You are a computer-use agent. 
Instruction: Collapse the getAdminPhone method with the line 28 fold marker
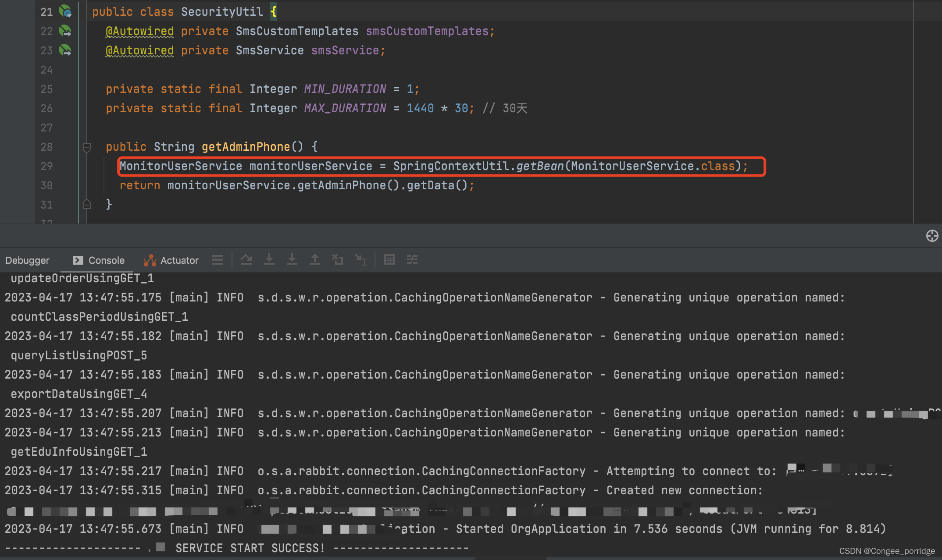coord(87,147)
